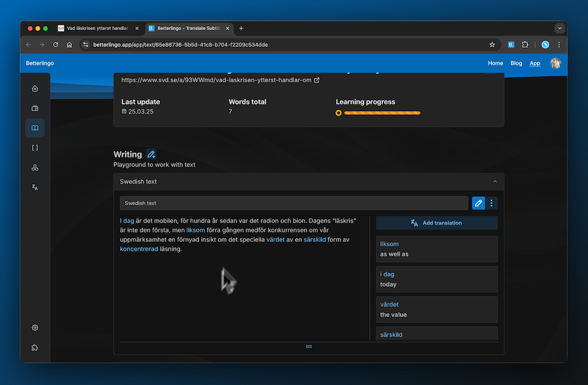This screenshot has width=588, height=385.
Task: Click the browser home button
Action: [x=69, y=44]
